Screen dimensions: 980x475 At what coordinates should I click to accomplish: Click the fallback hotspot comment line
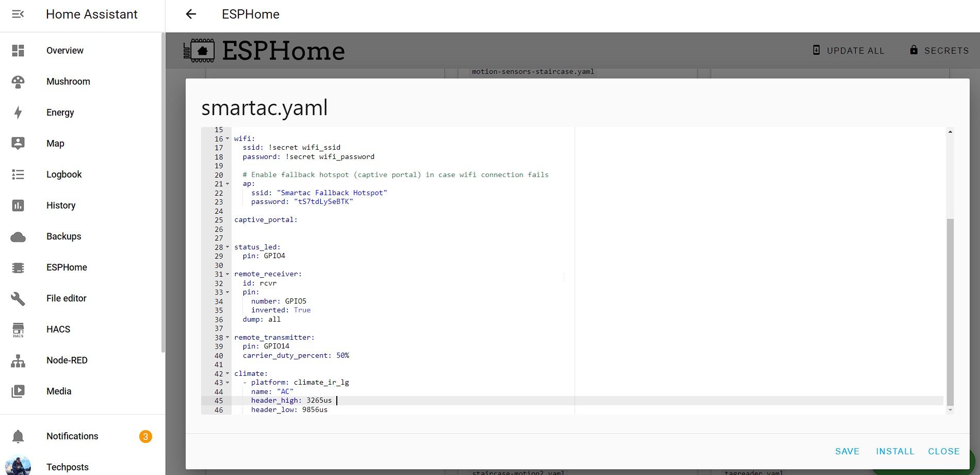(x=396, y=175)
